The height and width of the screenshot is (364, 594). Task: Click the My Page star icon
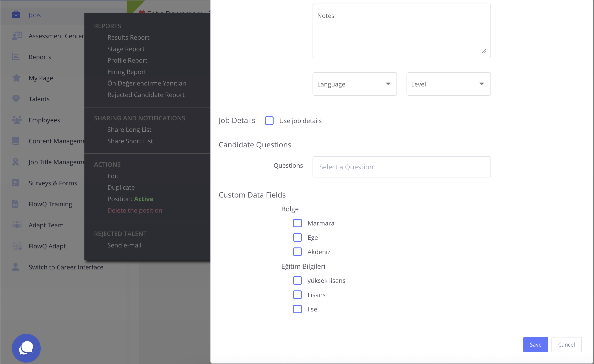[16, 78]
